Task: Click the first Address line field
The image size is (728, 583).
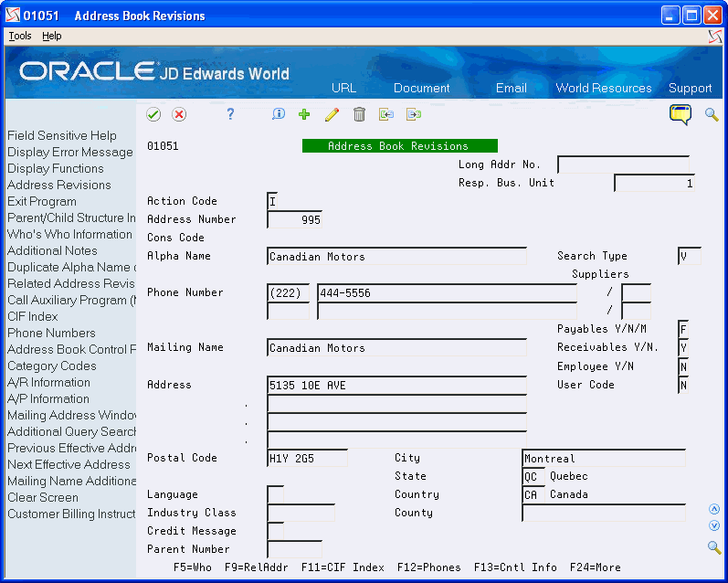Action: [397, 385]
